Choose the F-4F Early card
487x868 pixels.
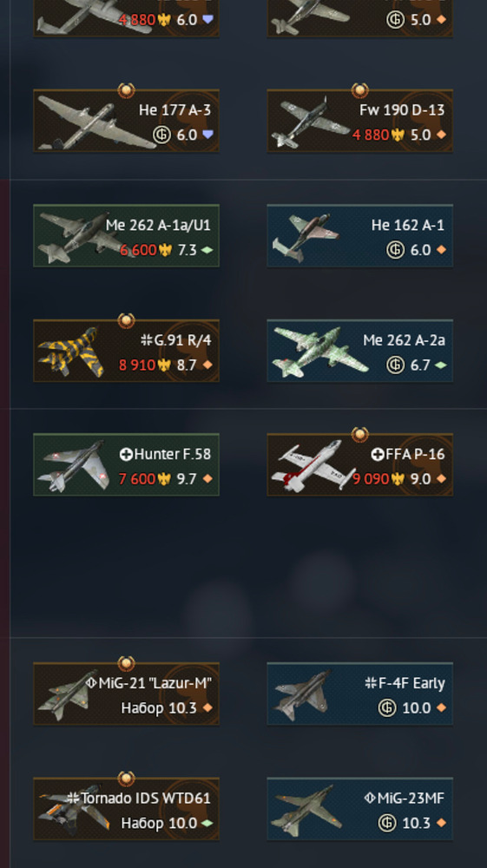tap(359, 694)
